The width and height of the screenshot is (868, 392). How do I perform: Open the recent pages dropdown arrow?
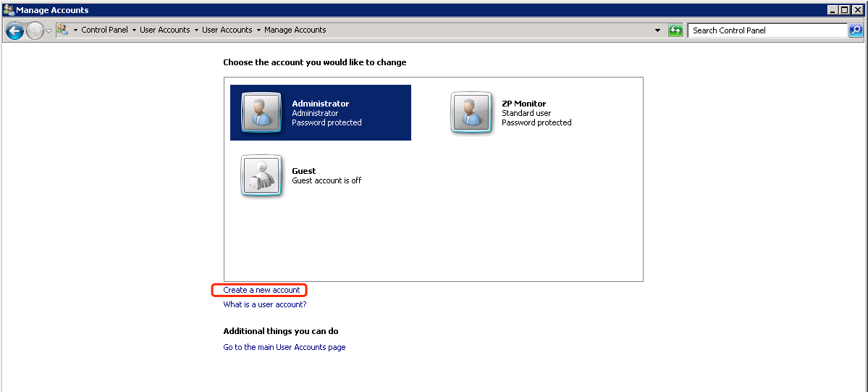[49, 30]
